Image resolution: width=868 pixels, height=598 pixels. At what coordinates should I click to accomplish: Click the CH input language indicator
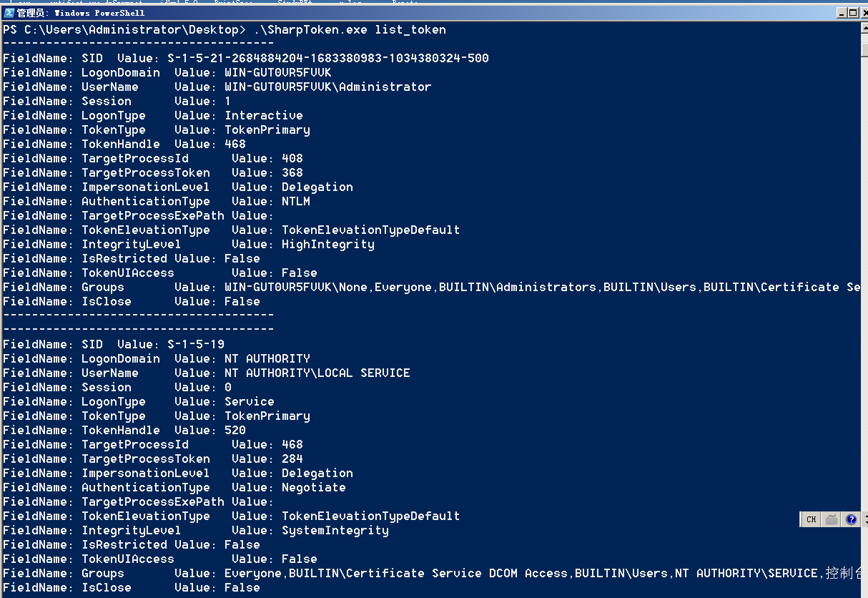click(x=811, y=520)
